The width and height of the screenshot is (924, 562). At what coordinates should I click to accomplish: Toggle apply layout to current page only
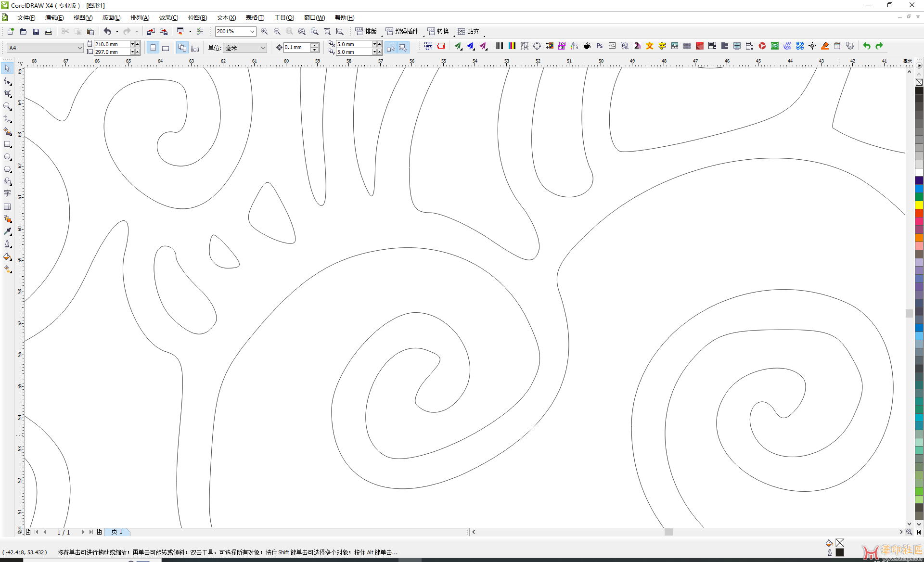pos(195,48)
